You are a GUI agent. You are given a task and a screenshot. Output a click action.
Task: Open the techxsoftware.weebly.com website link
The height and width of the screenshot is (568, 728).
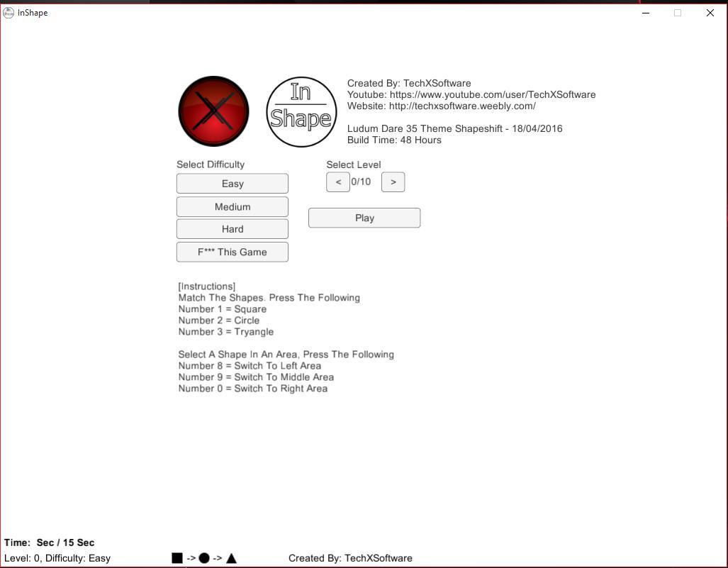coord(462,106)
